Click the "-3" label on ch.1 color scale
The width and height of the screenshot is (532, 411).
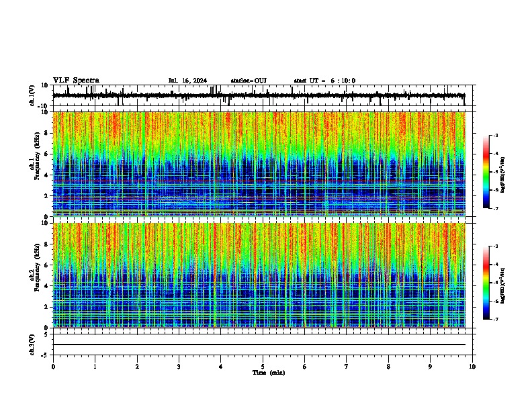coord(495,135)
